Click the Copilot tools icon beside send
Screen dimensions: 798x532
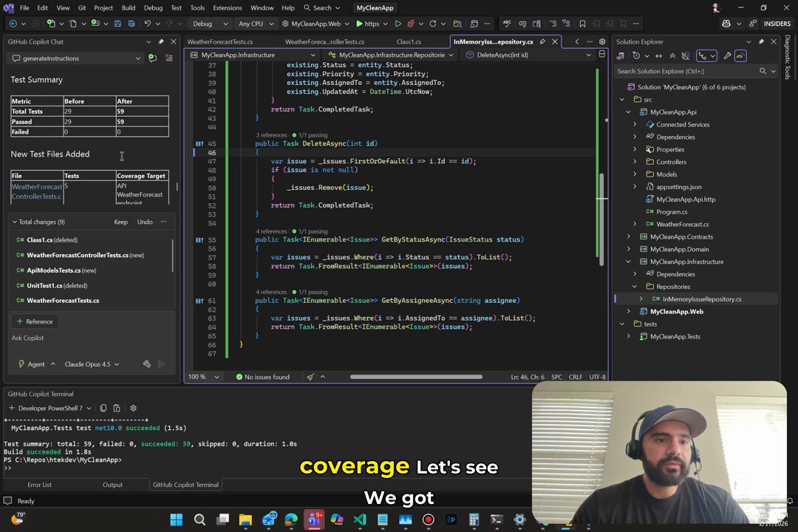pyautogui.click(x=147, y=364)
